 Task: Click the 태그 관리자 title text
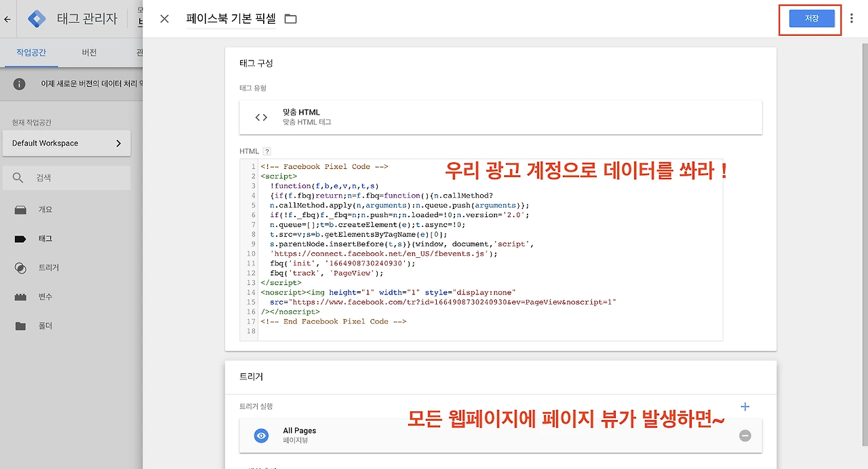(x=87, y=19)
